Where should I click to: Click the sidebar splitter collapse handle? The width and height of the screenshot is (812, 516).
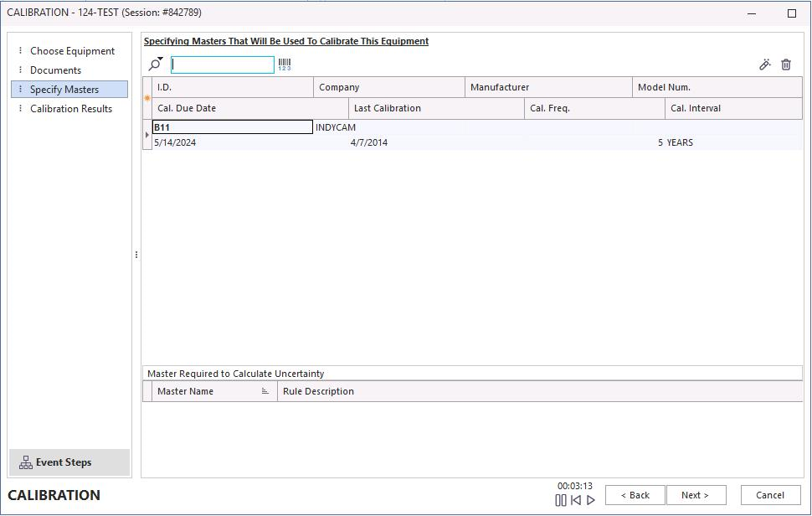[136, 255]
